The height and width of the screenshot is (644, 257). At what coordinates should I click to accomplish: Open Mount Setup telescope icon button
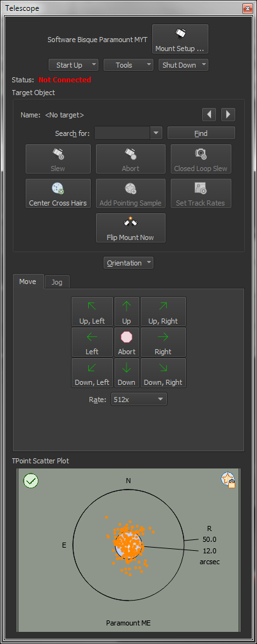click(180, 39)
